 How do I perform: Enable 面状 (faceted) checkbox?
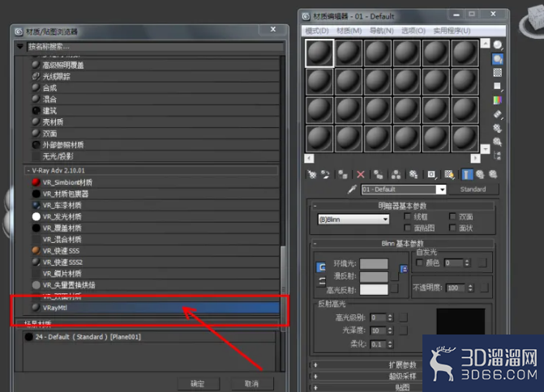point(452,228)
